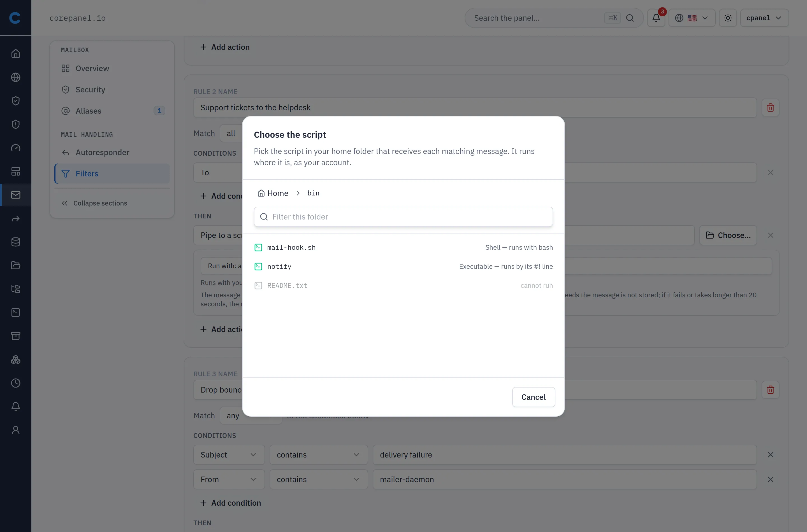Click Add condition under Rule 3

pyautogui.click(x=231, y=503)
